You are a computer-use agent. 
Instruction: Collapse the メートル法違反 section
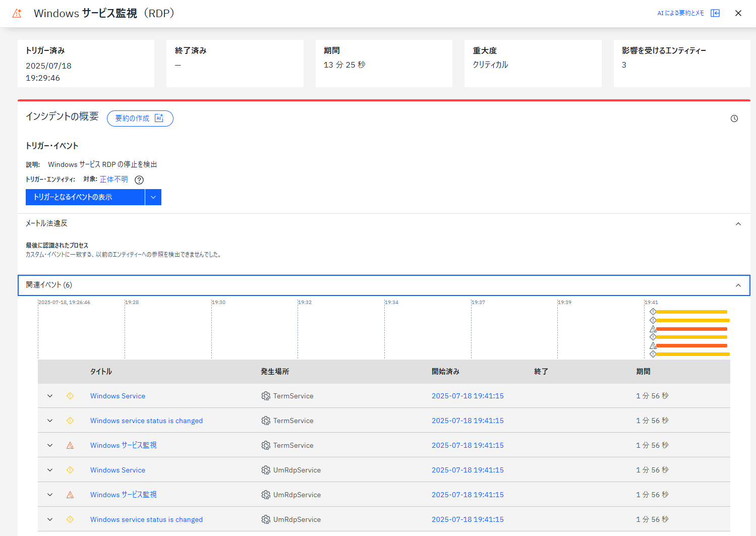pos(738,224)
